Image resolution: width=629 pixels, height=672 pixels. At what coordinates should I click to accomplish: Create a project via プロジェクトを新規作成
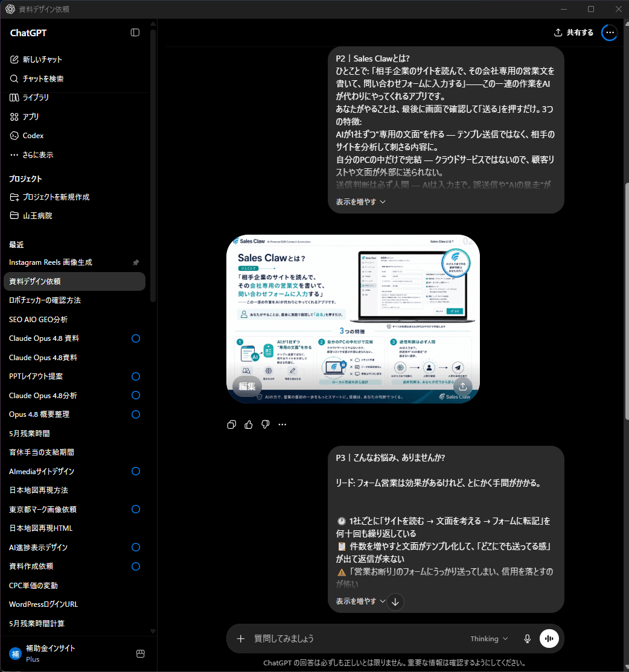pos(50,197)
